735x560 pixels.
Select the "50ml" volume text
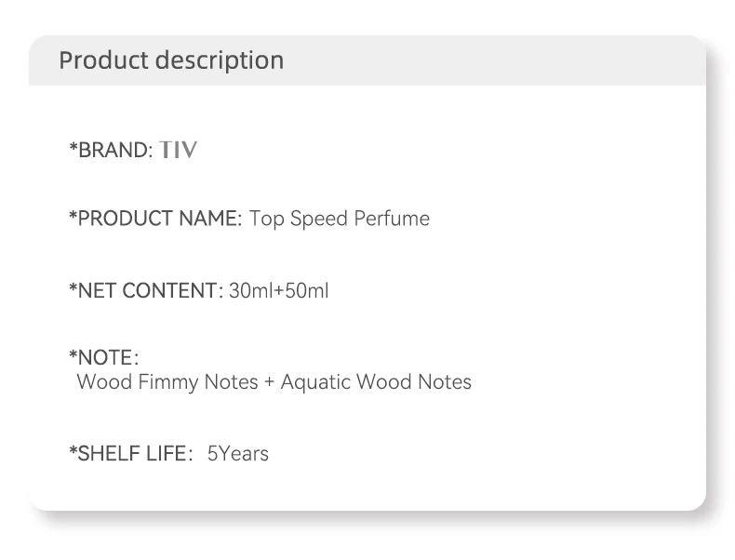(x=306, y=291)
